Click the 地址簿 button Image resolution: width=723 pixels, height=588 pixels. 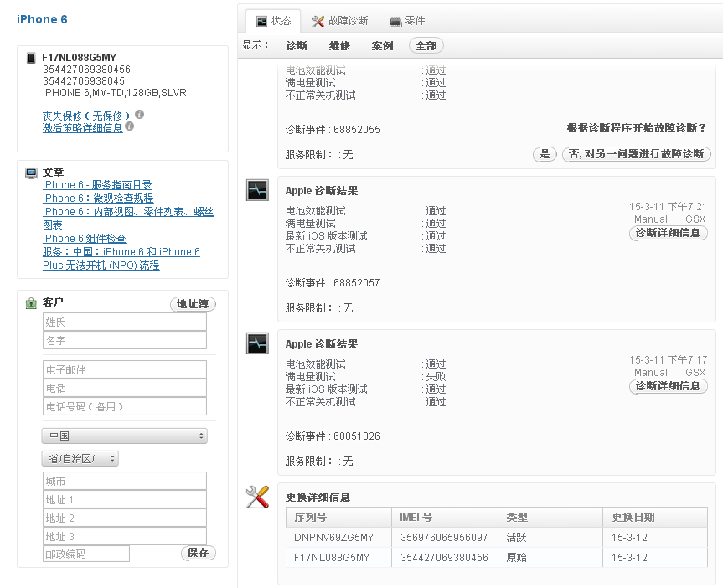193,304
